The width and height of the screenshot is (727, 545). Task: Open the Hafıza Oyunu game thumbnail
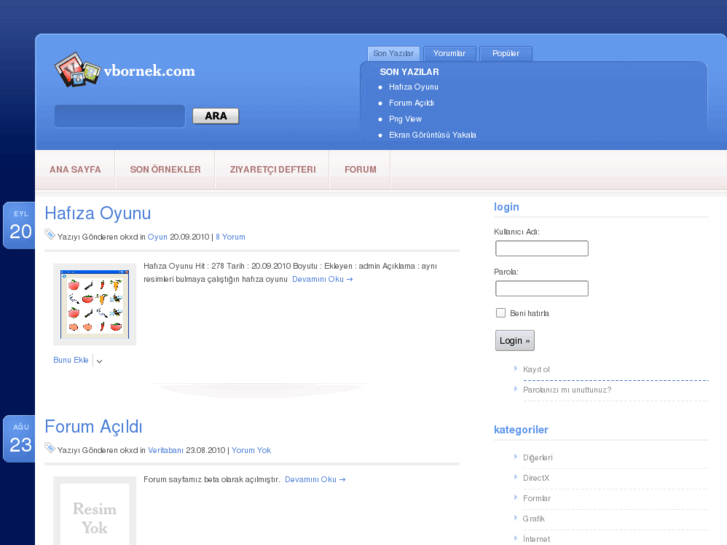click(x=95, y=304)
